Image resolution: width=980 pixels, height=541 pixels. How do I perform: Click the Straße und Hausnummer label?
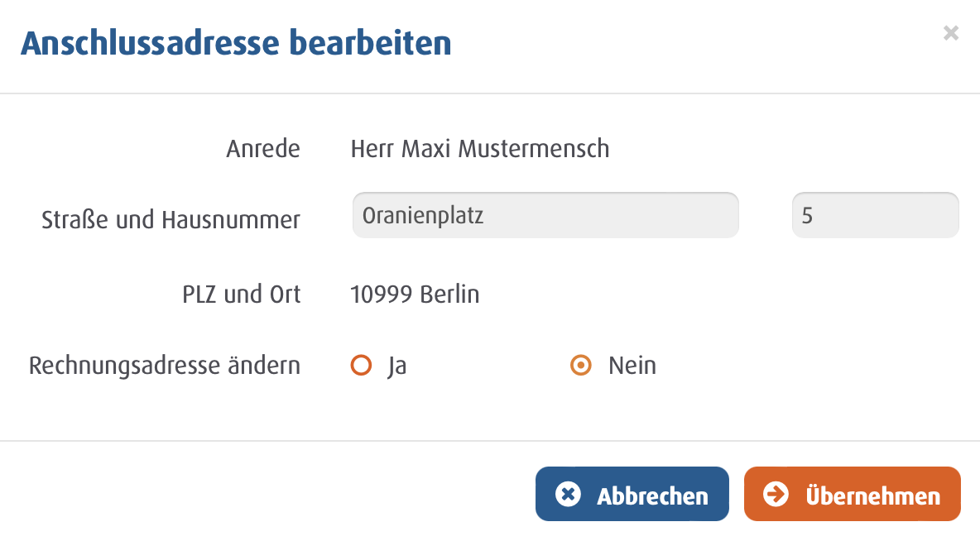(171, 220)
